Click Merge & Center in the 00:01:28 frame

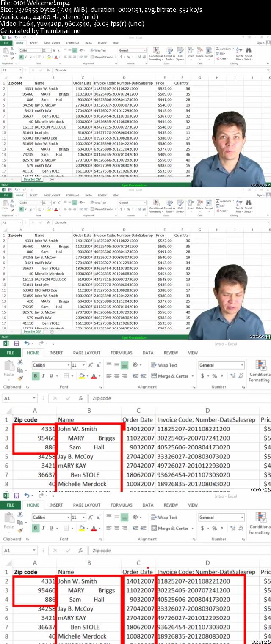[169, 529]
